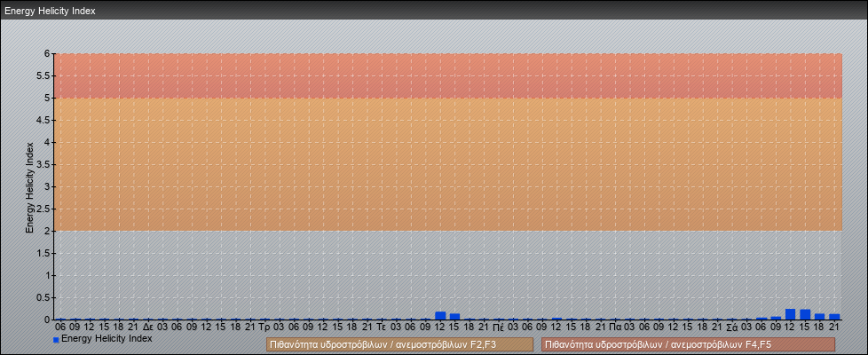Image resolution: width=868 pixels, height=355 pixels.
Task: Click the y-axis value 0.5
Action: coord(42,297)
